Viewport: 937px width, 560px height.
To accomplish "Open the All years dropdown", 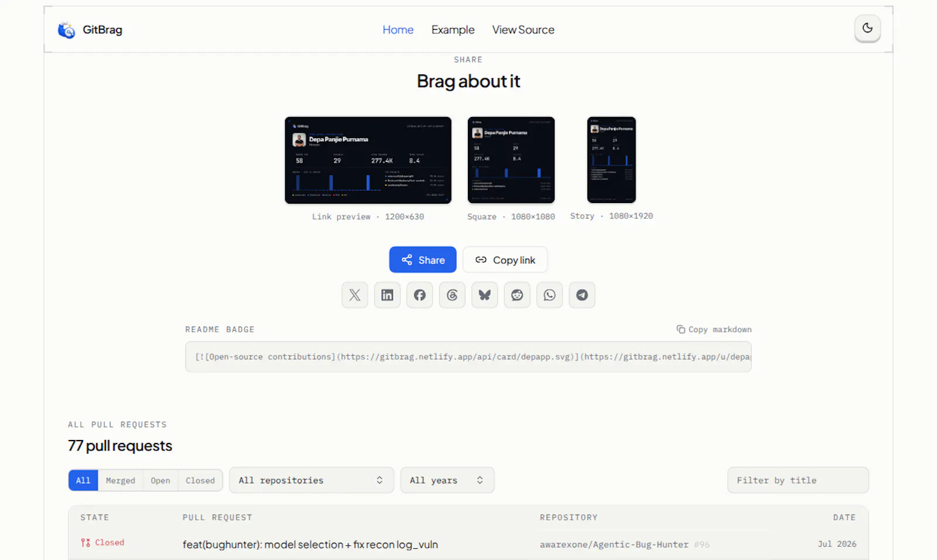I will click(447, 480).
